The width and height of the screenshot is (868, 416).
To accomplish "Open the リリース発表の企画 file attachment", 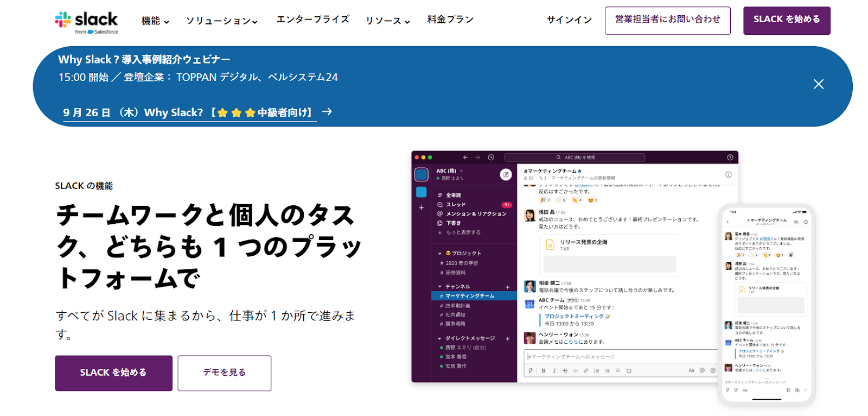I will pyautogui.click(x=610, y=254).
